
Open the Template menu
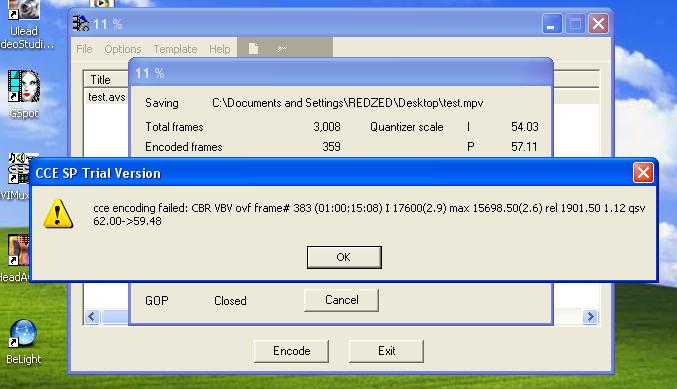tap(175, 49)
